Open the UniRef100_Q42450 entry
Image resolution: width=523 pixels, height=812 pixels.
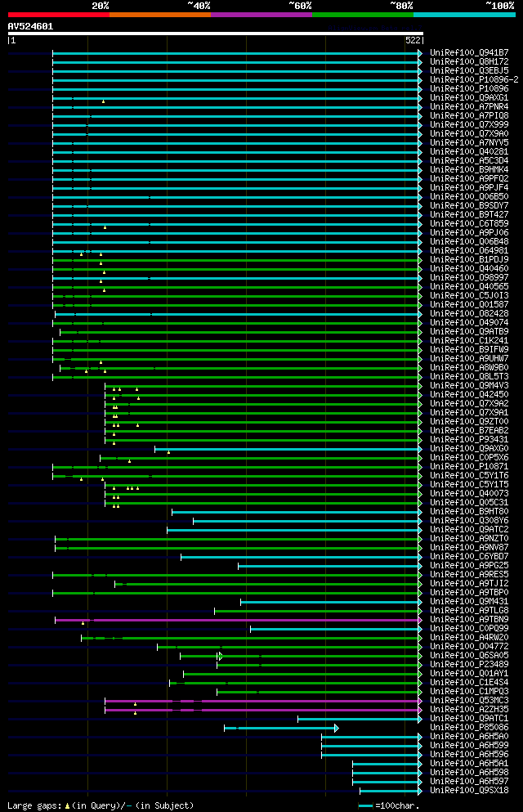click(x=469, y=395)
